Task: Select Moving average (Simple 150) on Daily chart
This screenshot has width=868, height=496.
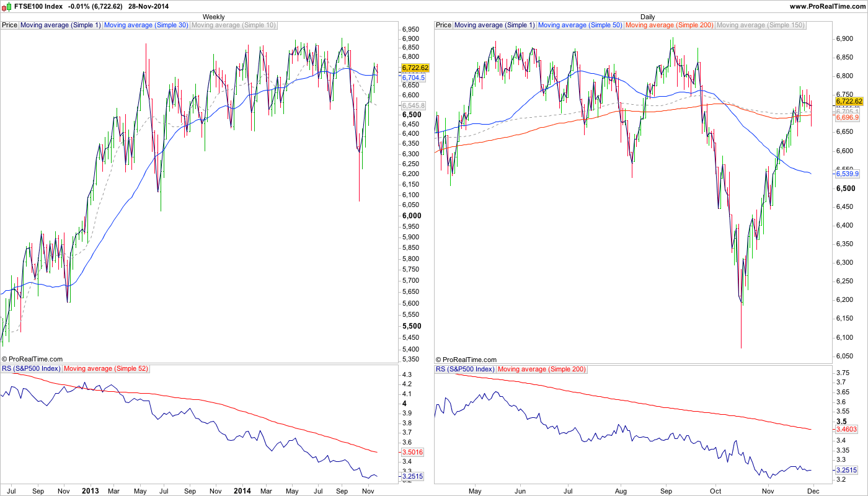Action: pyautogui.click(x=761, y=25)
